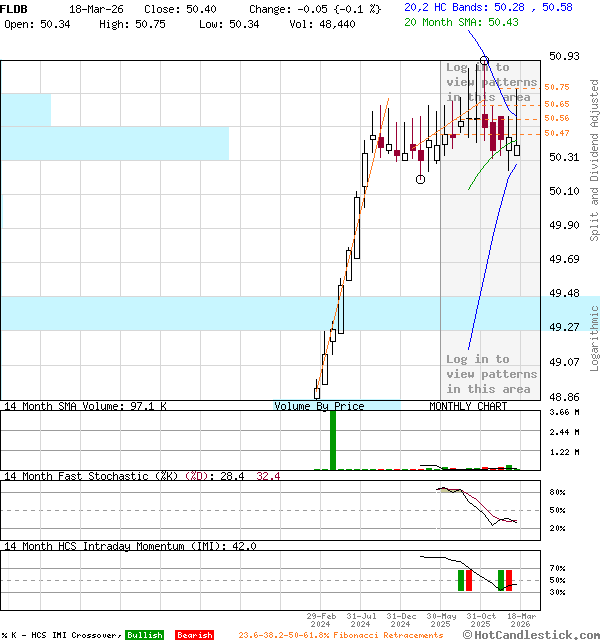This screenshot has width=600, height=640.
Task: Click the Fibonacci Retracements legend text
Action: [x=340, y=635]
